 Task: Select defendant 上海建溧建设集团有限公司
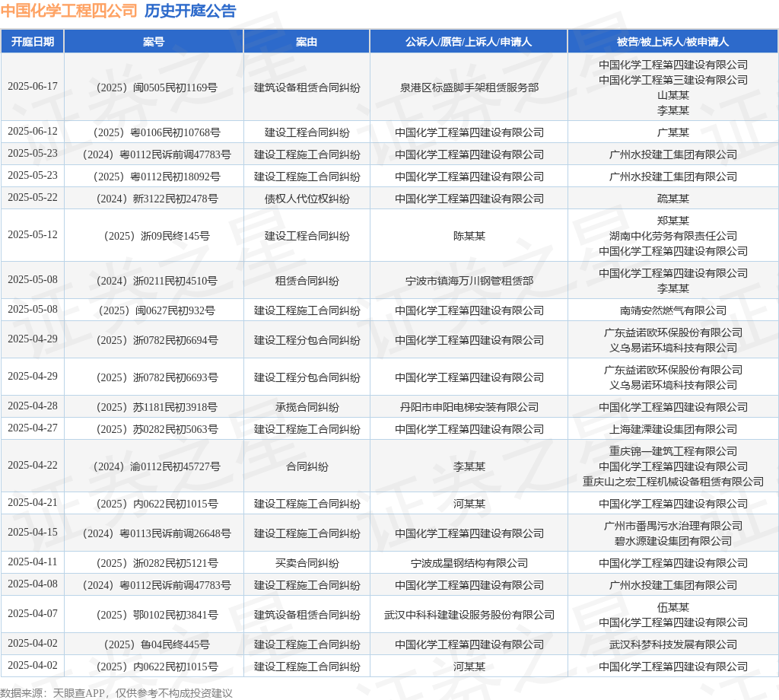coord(673,429)
